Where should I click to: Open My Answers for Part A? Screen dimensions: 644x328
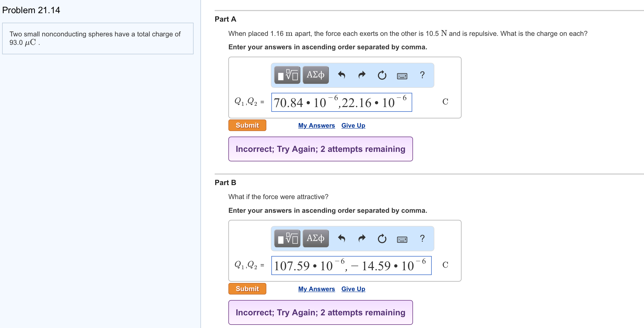pyautogui.click(x=316, y=125)
